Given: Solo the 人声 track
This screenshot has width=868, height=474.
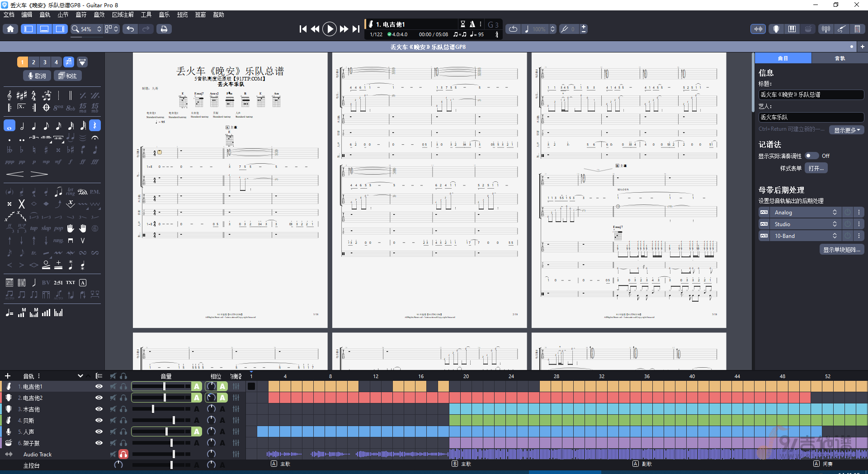Looking at the screenshot, I should 123,432.
